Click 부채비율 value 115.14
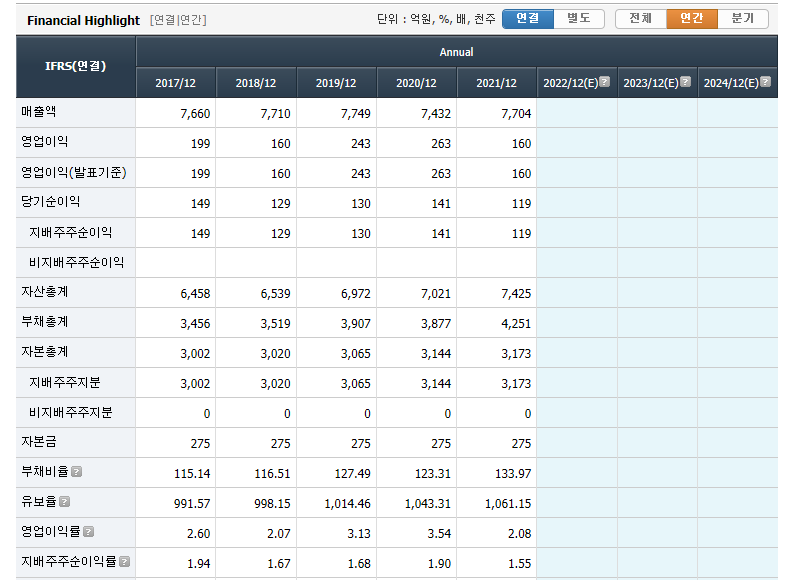 coord(192,474)
